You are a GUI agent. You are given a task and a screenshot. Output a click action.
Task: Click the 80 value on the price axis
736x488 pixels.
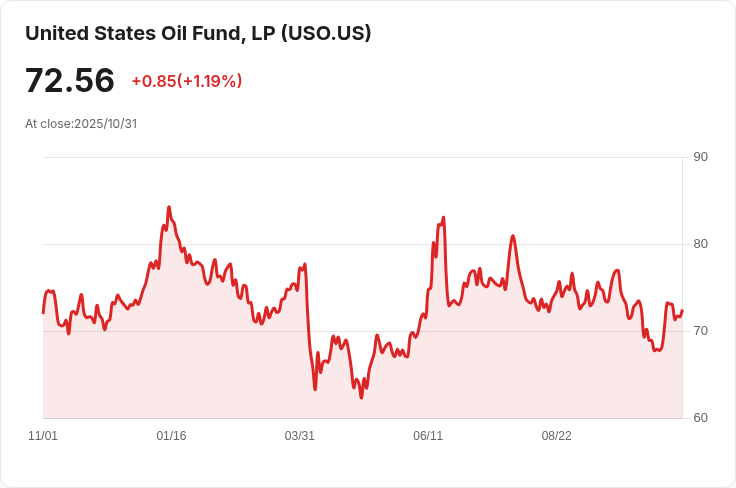[x=700, y=244]
